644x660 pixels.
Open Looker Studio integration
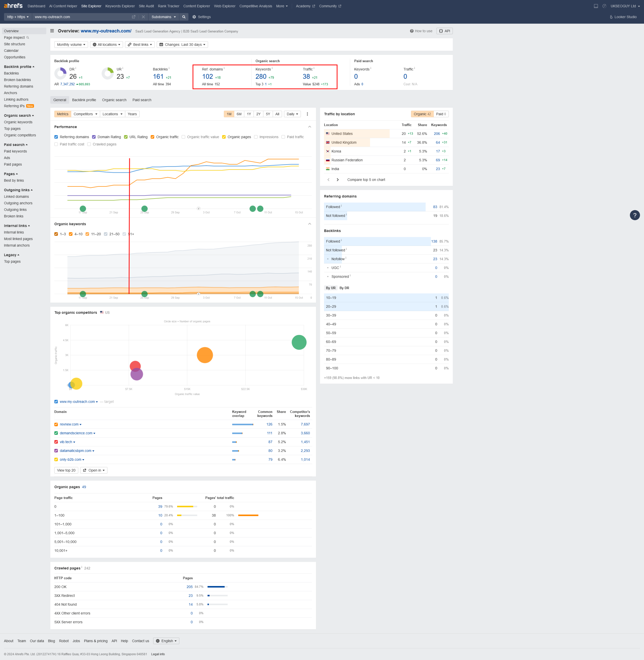click(x=623, y=17)
